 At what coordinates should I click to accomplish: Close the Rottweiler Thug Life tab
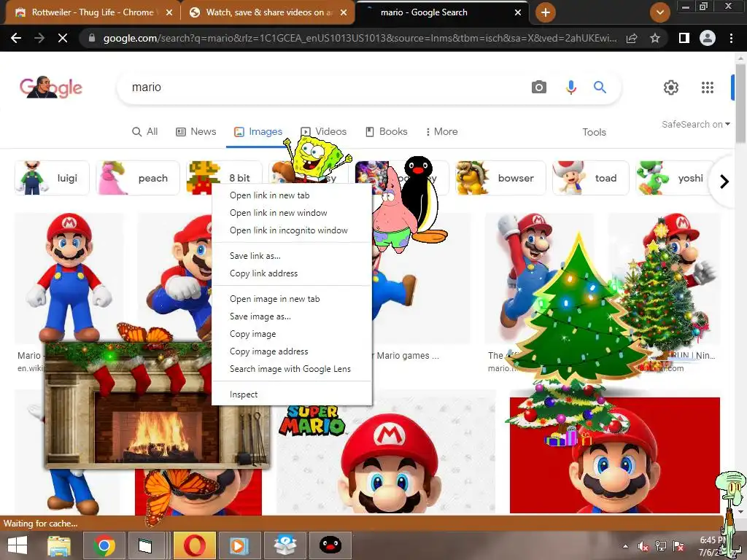(x=169, y=12)
